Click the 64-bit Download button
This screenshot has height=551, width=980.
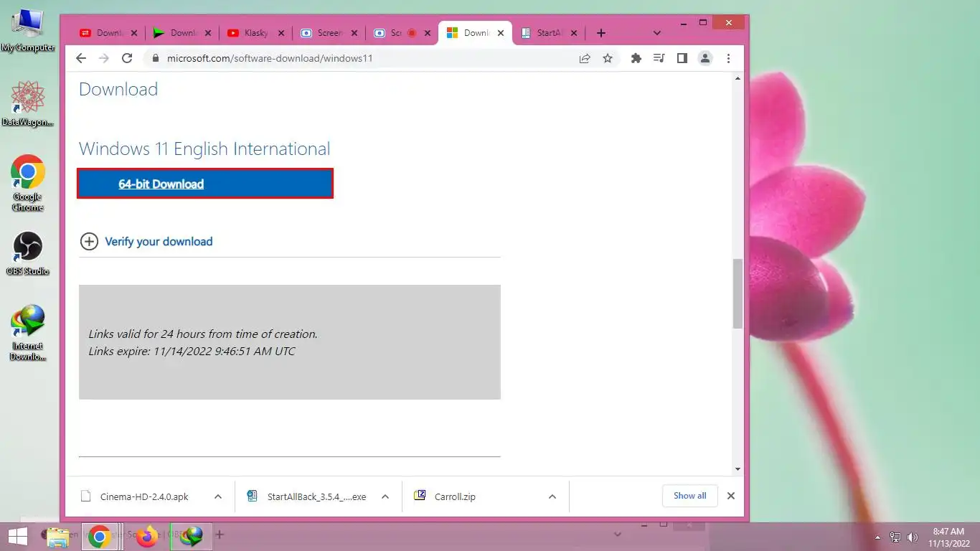coord(205,184)
